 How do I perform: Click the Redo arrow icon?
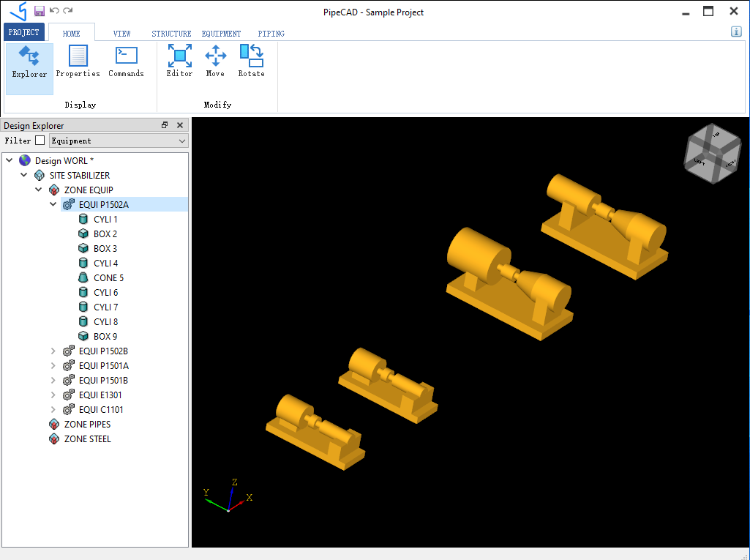68,10
